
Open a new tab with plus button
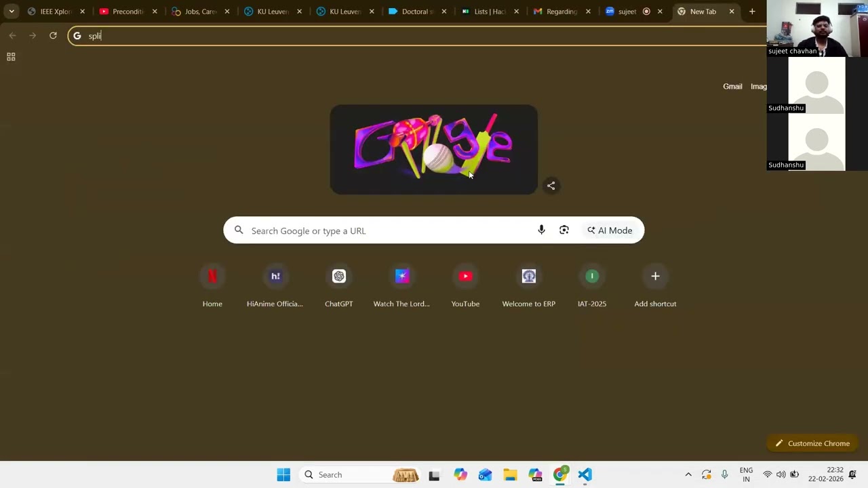(x=752, y=12)
